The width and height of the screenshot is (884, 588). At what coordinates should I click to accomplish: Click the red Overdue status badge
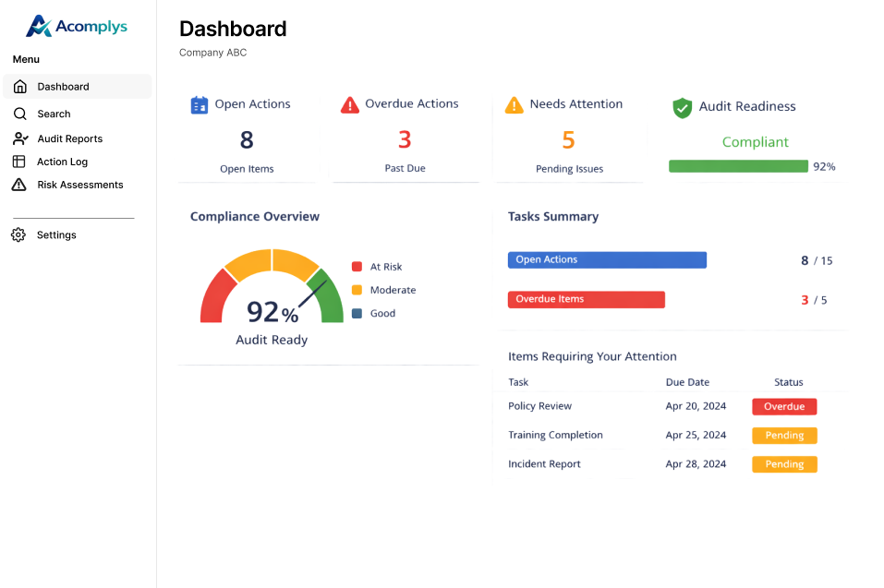coord(784,407)
